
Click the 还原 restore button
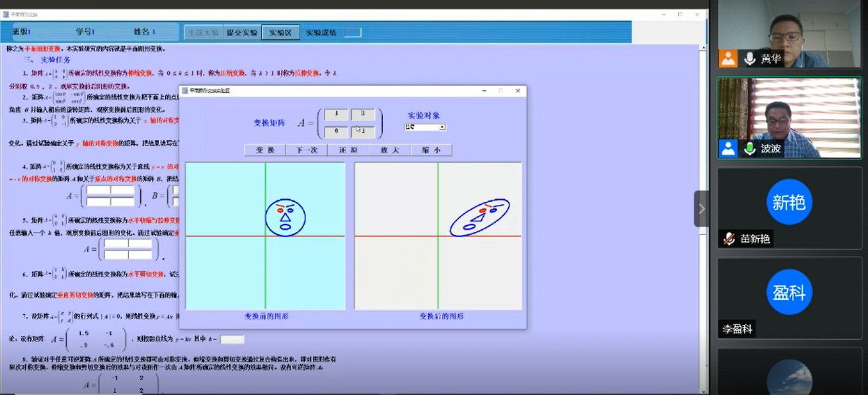349,150
